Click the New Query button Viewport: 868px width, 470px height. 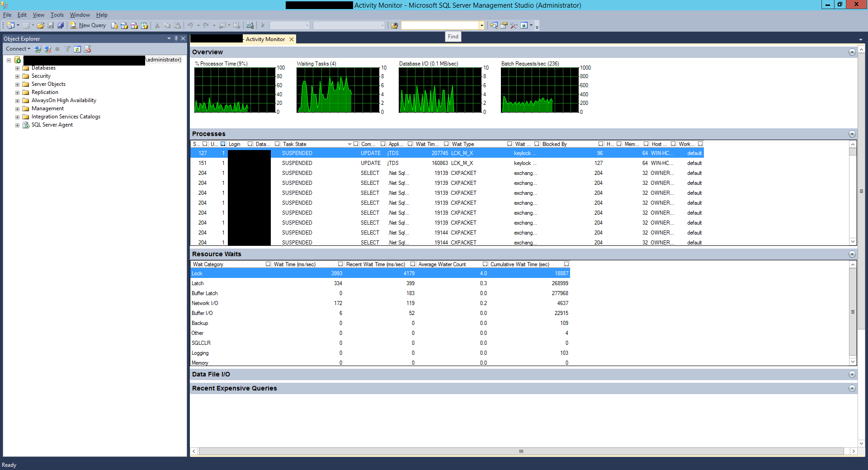tap(88, 25)
